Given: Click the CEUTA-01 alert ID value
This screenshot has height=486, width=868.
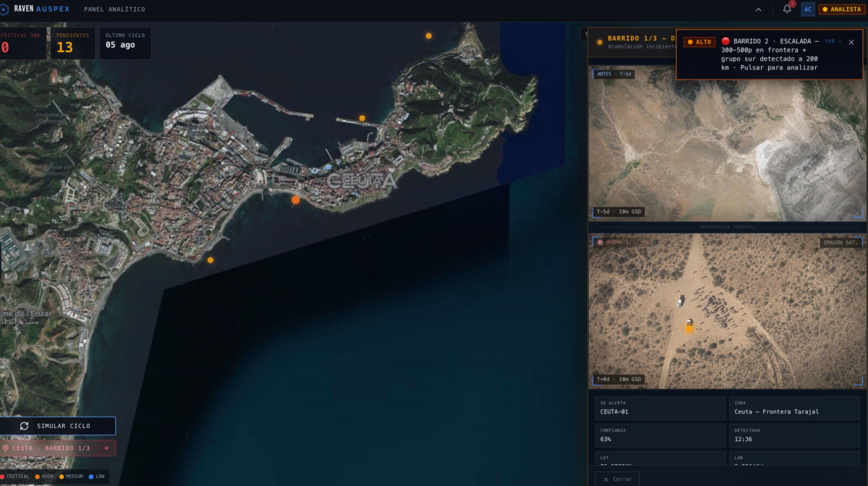Looking at the screenshot, I should point(614,412).
